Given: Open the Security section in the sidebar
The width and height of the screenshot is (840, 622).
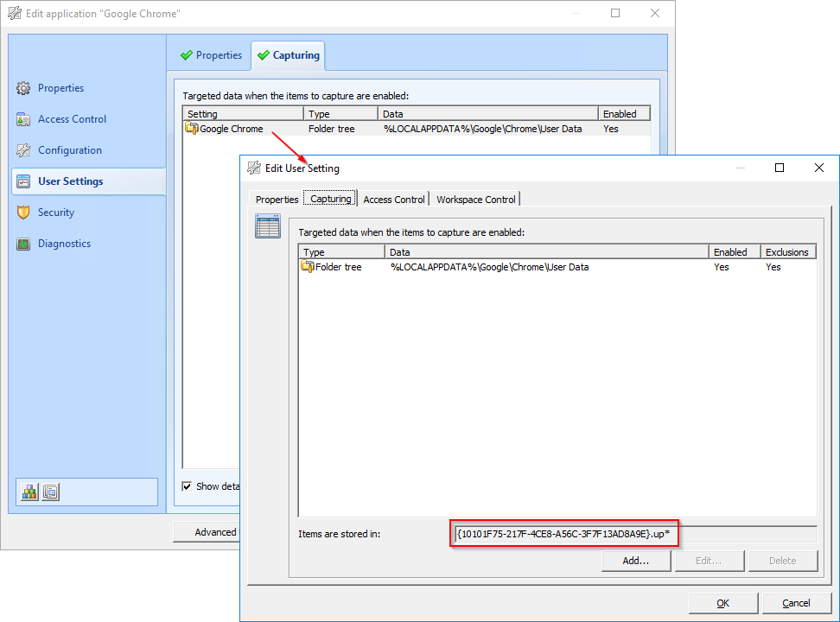Looking at the screenshot, I should click(56, 212).
